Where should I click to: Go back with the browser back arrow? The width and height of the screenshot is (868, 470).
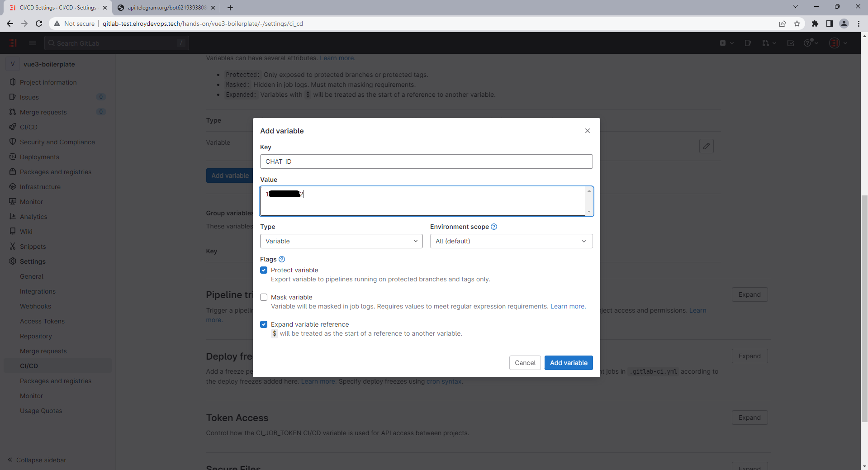click(x=10, y=24)
